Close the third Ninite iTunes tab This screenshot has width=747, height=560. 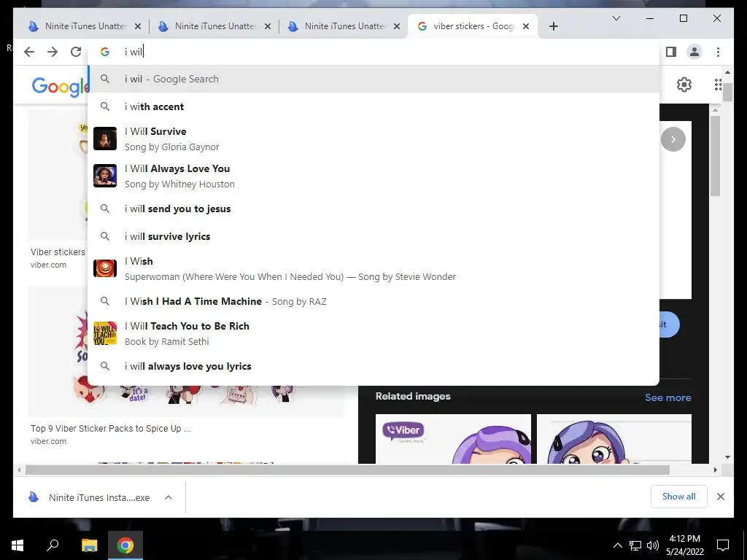pyautogui.click(x=397, y=26)
